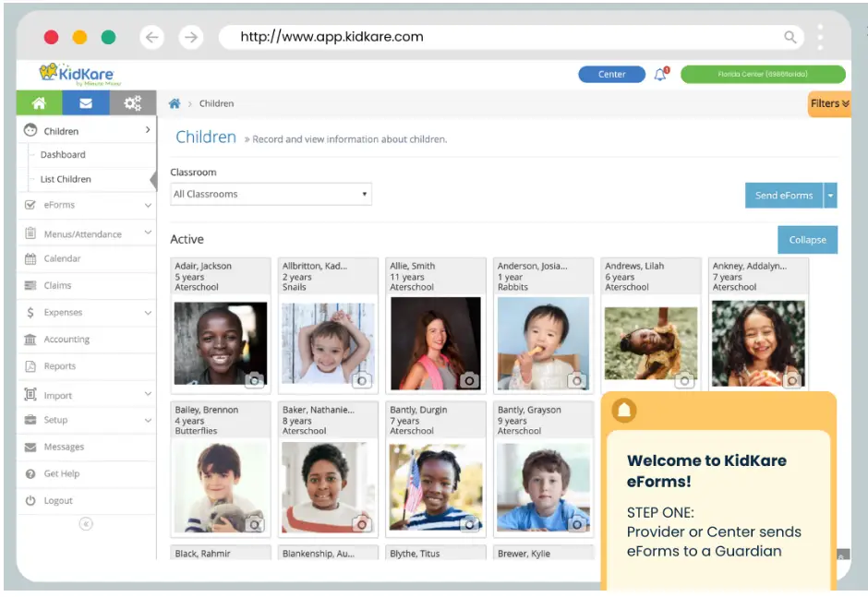The width and height of the screenshot is (868, 597).
Task: Click the search icon in address bar
Action: 790,37
